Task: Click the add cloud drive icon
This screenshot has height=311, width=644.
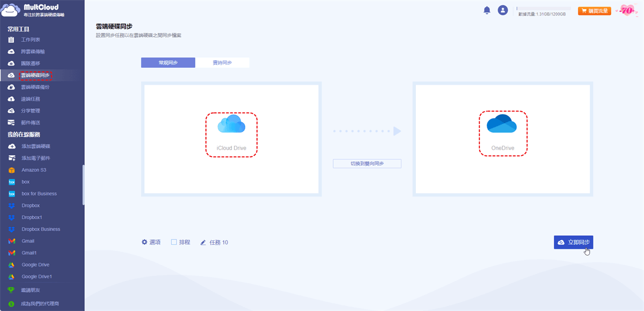Action: (11, 146)
